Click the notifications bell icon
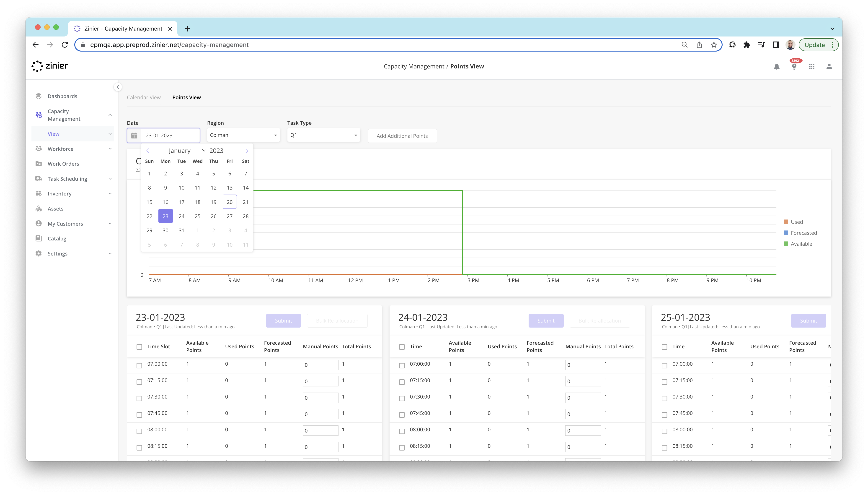This screenshot has height=495, width=868. (777, 67)
